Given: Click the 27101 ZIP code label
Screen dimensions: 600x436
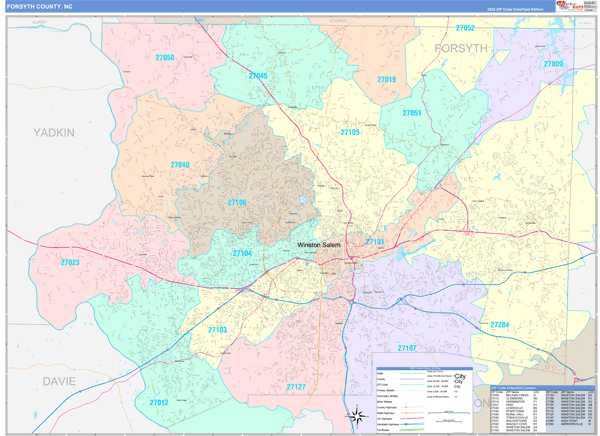Looking at the screenshot, I should [x=375, y=242].
